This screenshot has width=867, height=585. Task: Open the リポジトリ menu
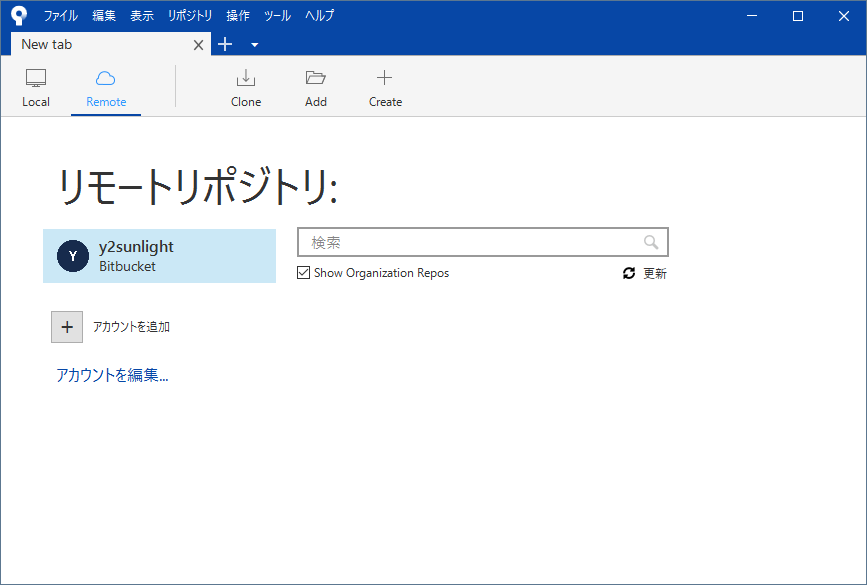point(189,15)
